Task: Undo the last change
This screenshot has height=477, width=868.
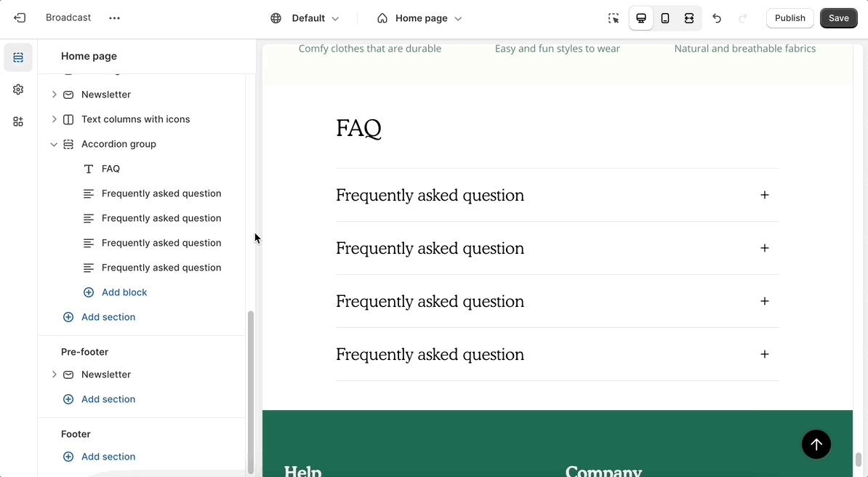Action: click(x=717, y=18)
